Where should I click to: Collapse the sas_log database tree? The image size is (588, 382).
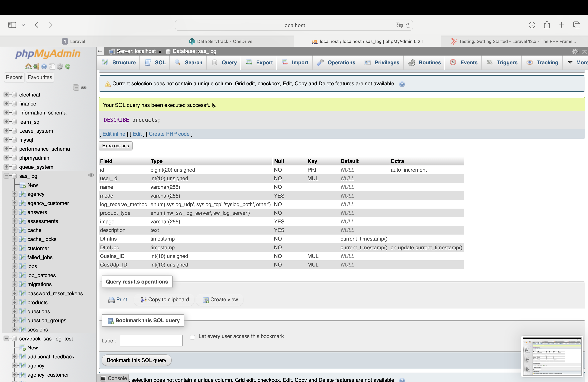[6, 176]
